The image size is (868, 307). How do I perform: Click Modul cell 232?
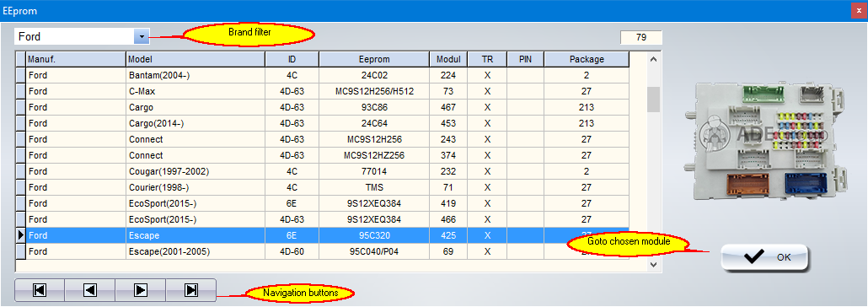(x=448, y=172)
